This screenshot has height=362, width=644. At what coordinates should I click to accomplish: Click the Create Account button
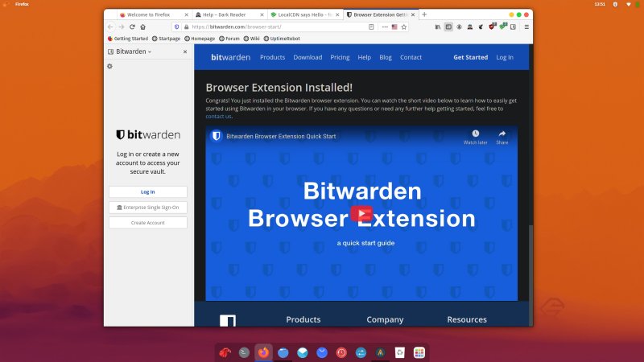(148, 223)
